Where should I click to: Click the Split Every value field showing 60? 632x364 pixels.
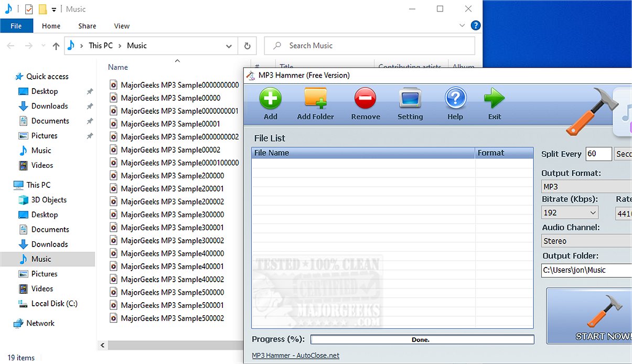599,154
